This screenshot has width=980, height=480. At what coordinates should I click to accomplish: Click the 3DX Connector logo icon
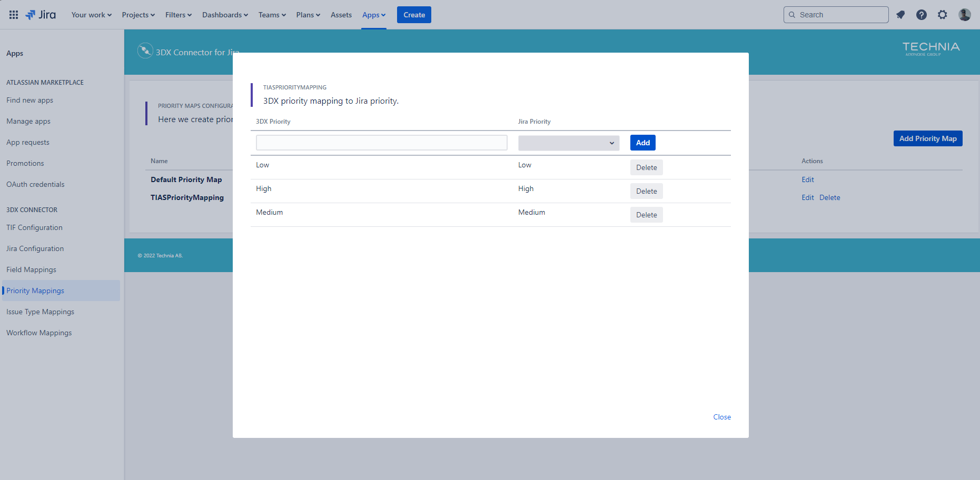145,51
